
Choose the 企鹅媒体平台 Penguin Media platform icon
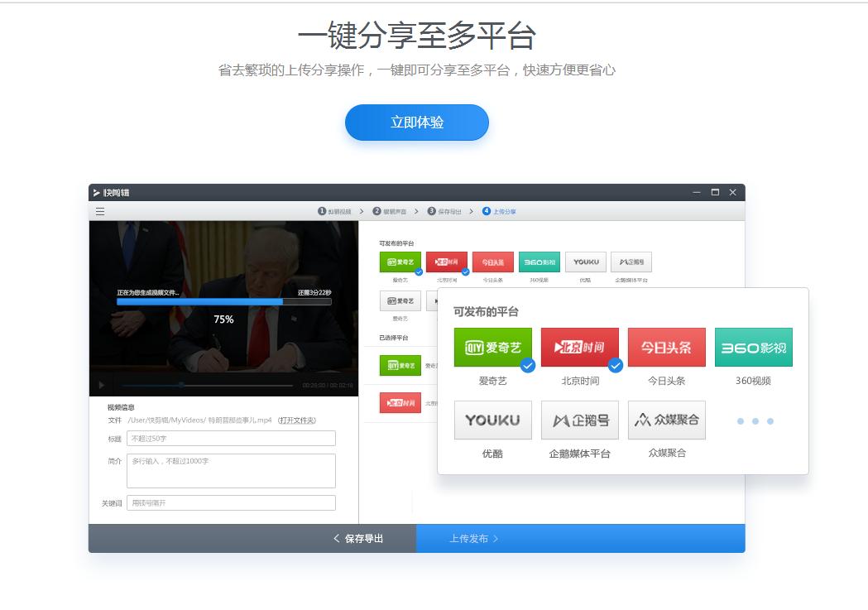pyautogui.click(x=579, y=420)
